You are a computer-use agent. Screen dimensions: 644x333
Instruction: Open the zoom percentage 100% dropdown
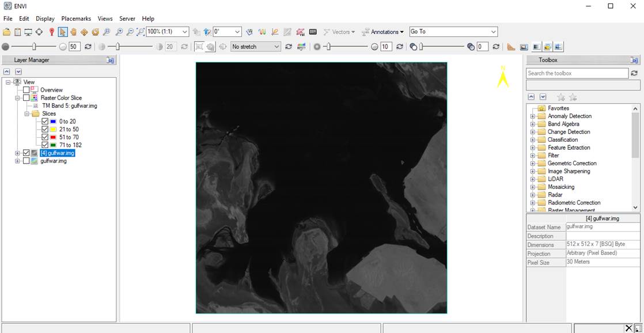(x=184, y=32)
